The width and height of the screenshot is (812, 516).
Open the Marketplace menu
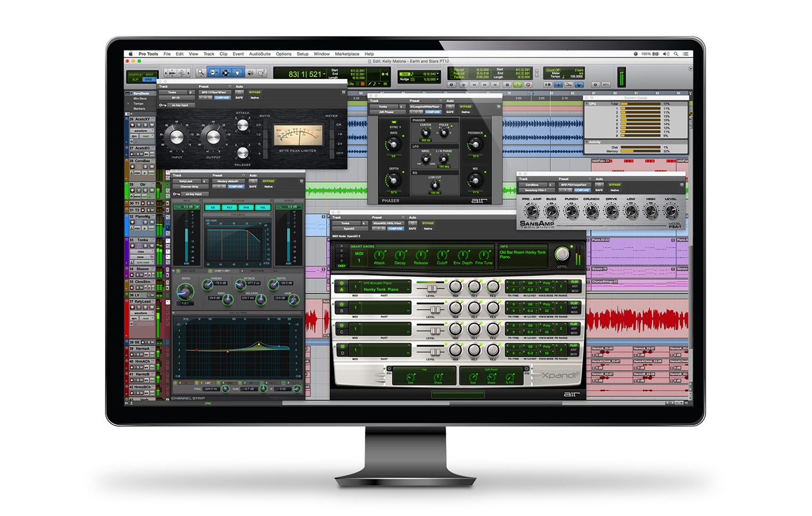tap(347, 54)
